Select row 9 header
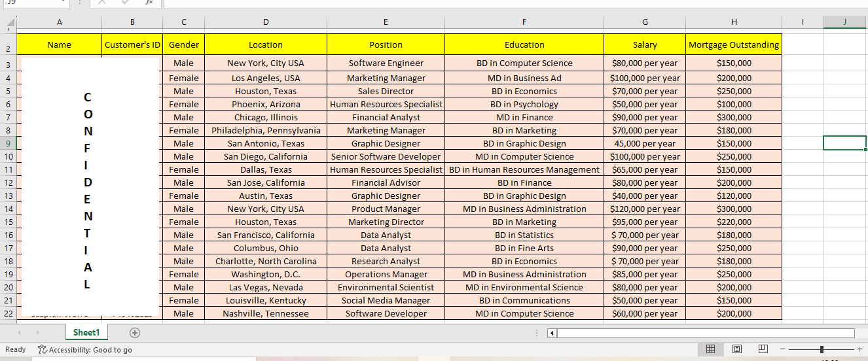The image size is (868, 361). (x=9, y=143)
